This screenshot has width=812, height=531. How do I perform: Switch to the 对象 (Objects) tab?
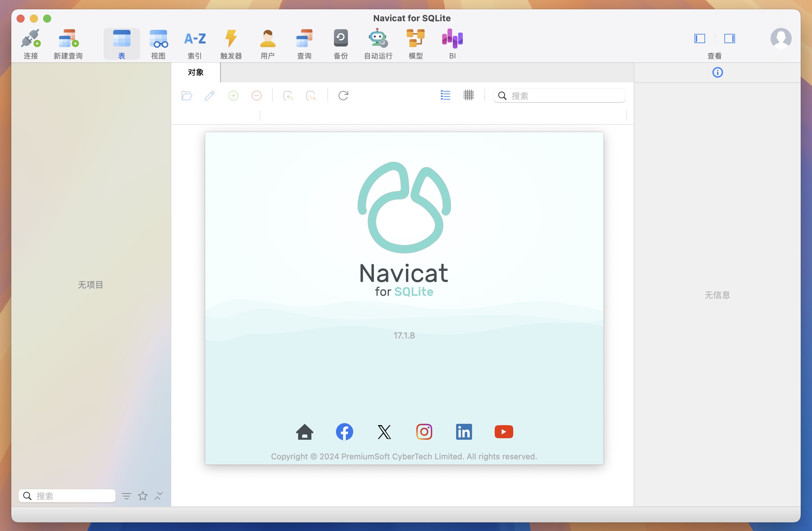coord(196,72)
